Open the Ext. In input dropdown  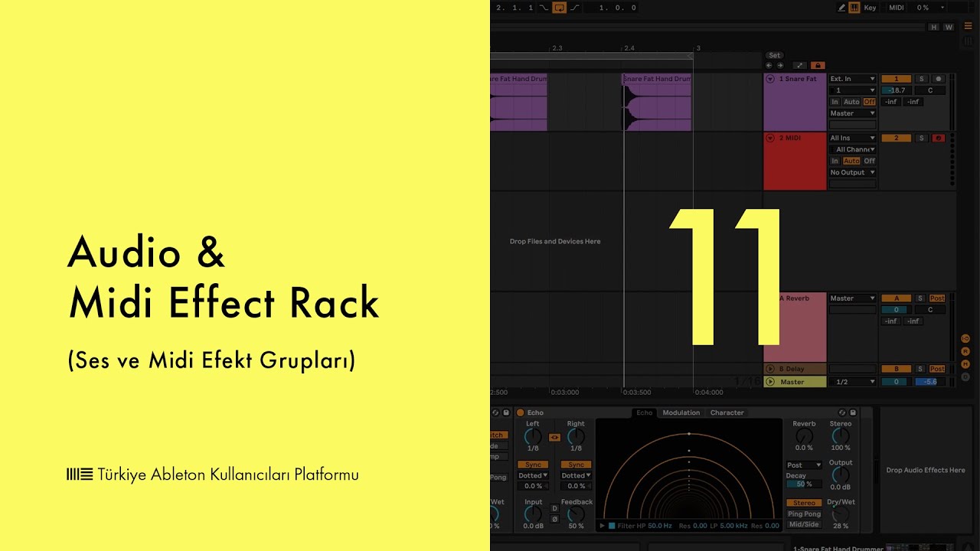pos(853,79)
